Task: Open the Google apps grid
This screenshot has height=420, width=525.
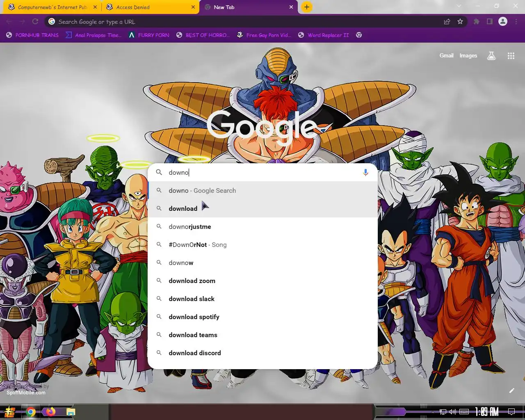Action: (511, 56)
